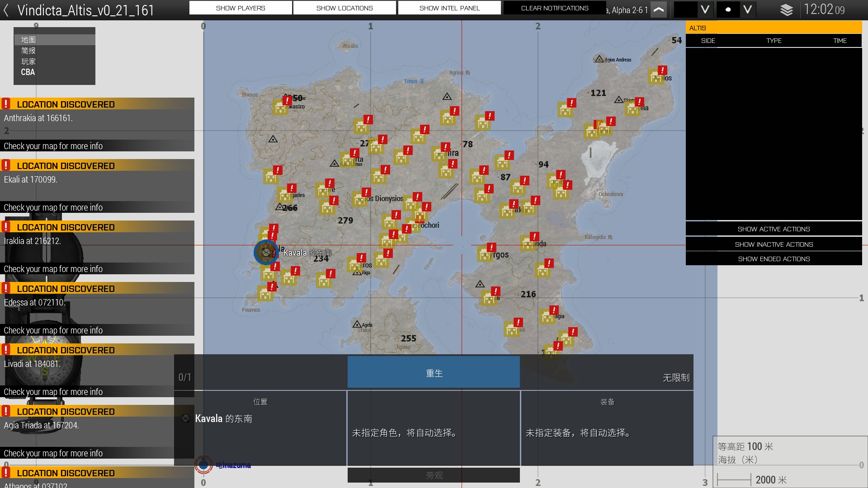This screenshot has height=488, width=868.
Task: Click the 装备 panel header
Action: [x=607, y=402]
